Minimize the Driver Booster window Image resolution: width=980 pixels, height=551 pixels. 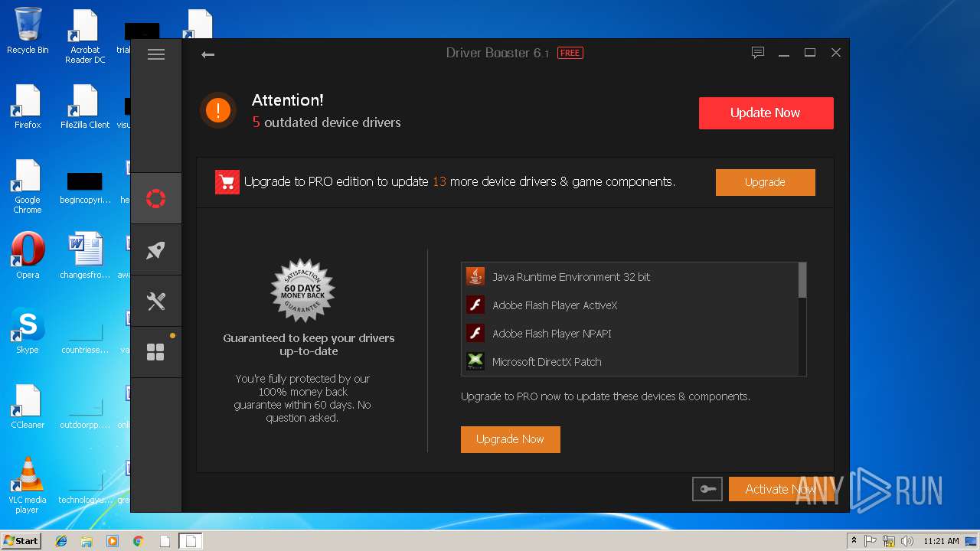click(x=784, y=54)
